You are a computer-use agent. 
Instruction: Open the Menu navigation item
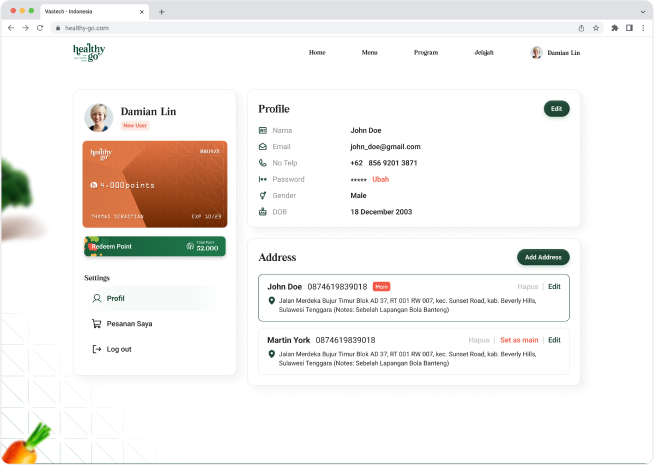[x=369, y=52]
